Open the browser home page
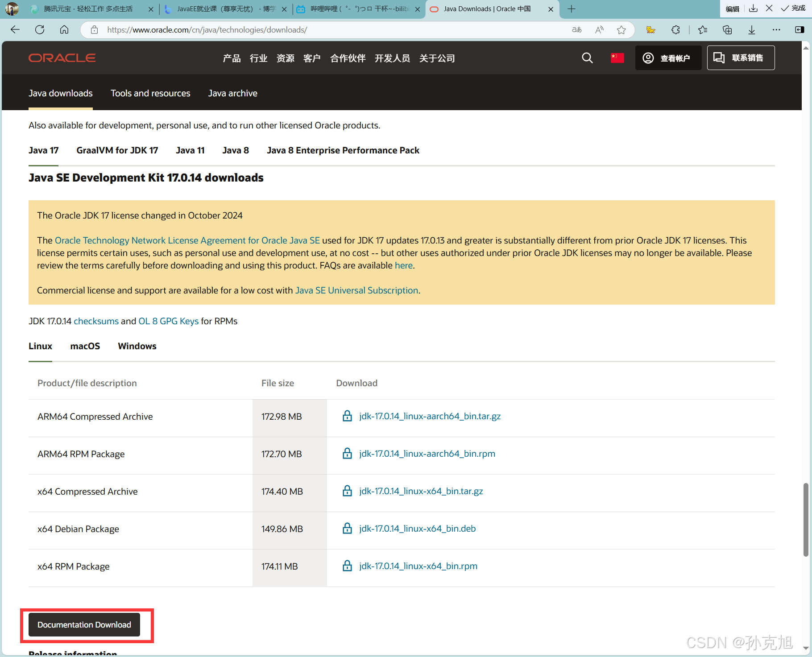The image size is (812, 657). 64,30
